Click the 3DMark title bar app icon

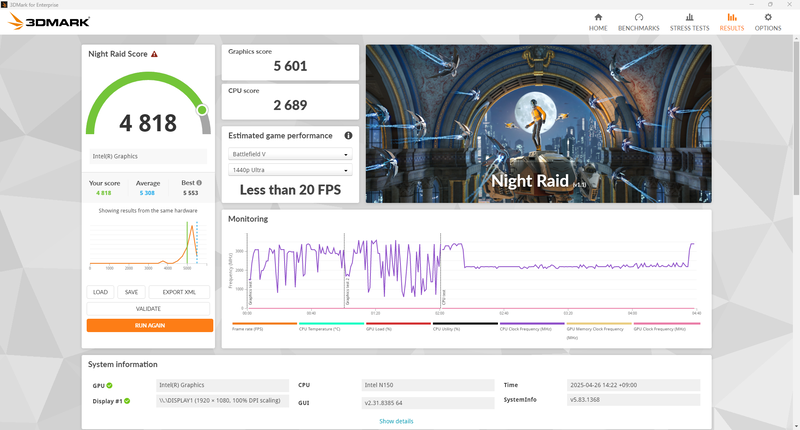tap(5, 5)
